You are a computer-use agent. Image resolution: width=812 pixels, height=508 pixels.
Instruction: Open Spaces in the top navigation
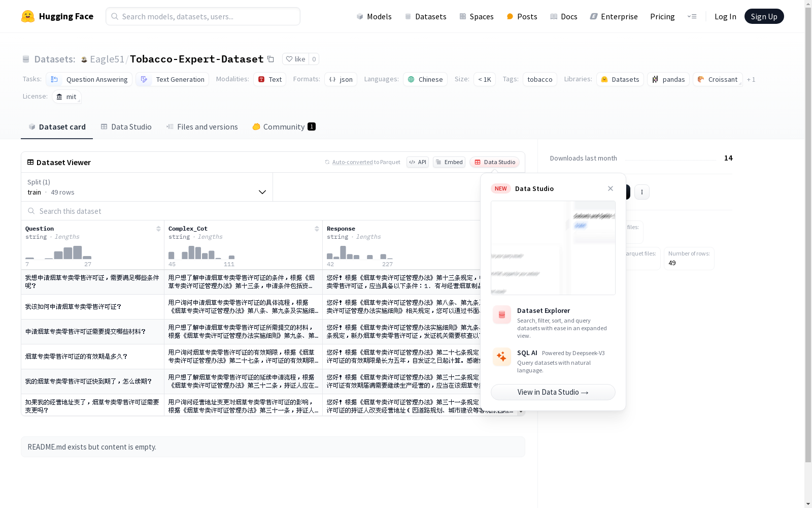coord(477,16)
